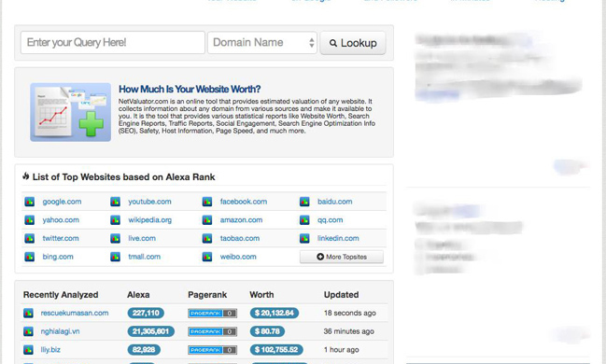Click the chart icon next to google.com
The image size is (606, 364).
click(x=29, y=202)
